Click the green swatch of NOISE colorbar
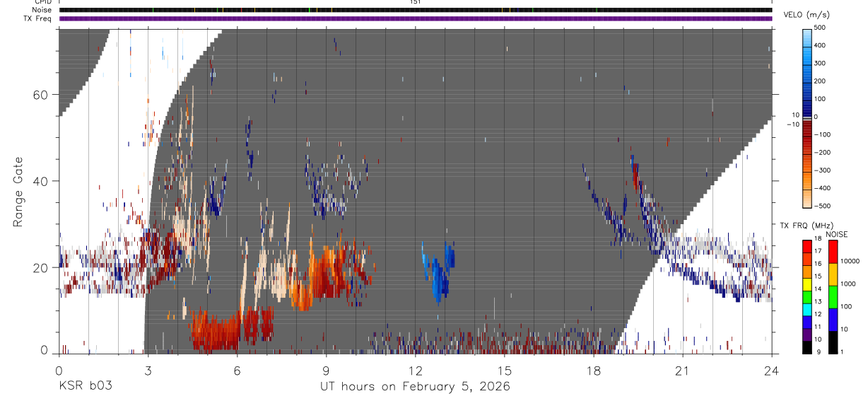Screen dimensions: 868x401 pyautogui.click(x=832, y=296)
